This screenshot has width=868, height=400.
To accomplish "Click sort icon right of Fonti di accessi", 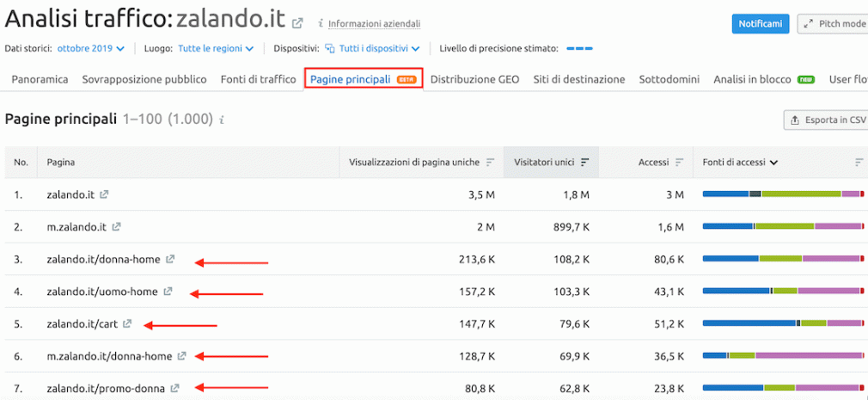I will pyautogui.click(x=859, y=163).
